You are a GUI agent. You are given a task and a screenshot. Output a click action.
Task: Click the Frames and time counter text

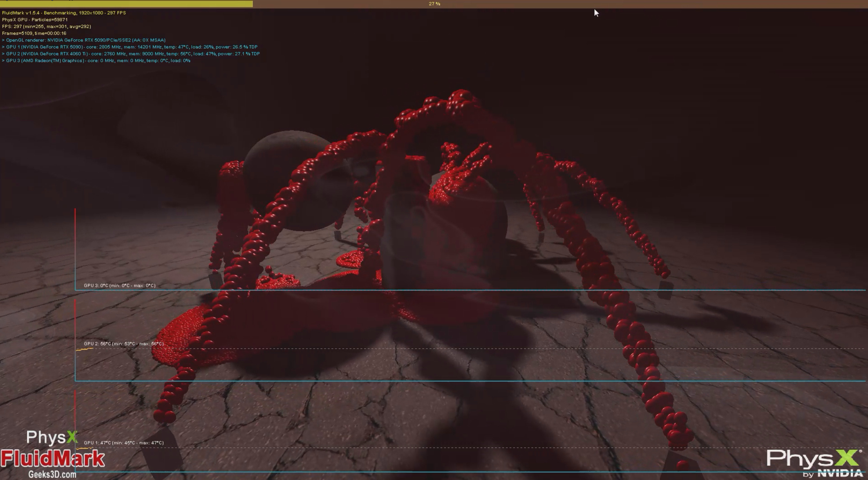34,33
